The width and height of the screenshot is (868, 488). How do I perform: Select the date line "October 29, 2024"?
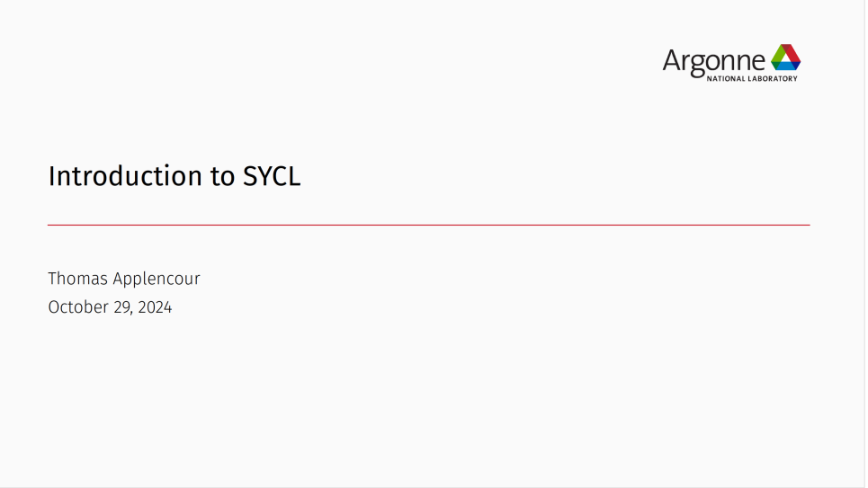point(110,307)
